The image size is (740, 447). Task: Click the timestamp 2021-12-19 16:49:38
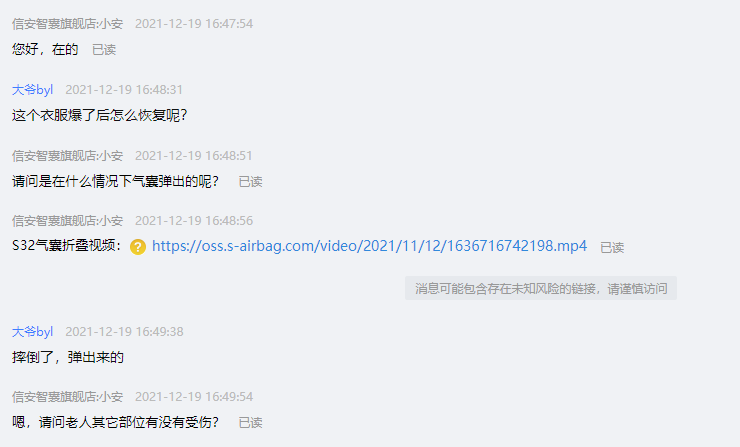(124, 332)
